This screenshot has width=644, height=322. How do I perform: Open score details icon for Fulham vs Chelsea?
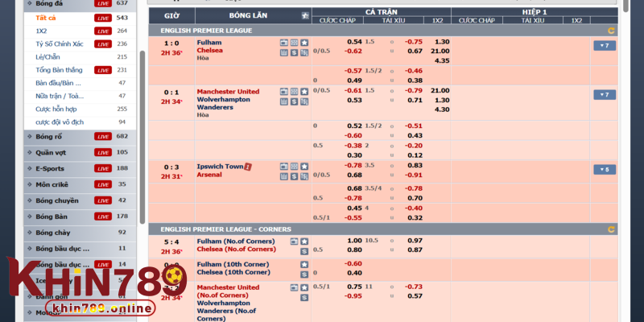pos(304,52)
